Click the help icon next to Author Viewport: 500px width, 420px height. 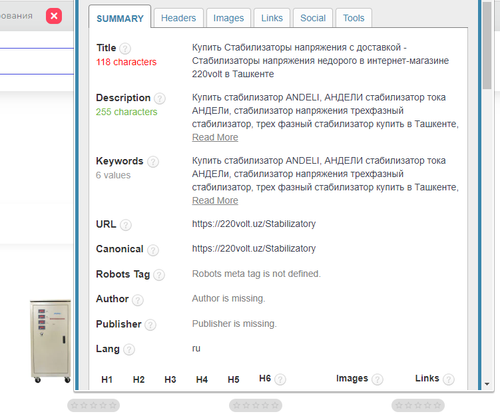pos(137,300)
